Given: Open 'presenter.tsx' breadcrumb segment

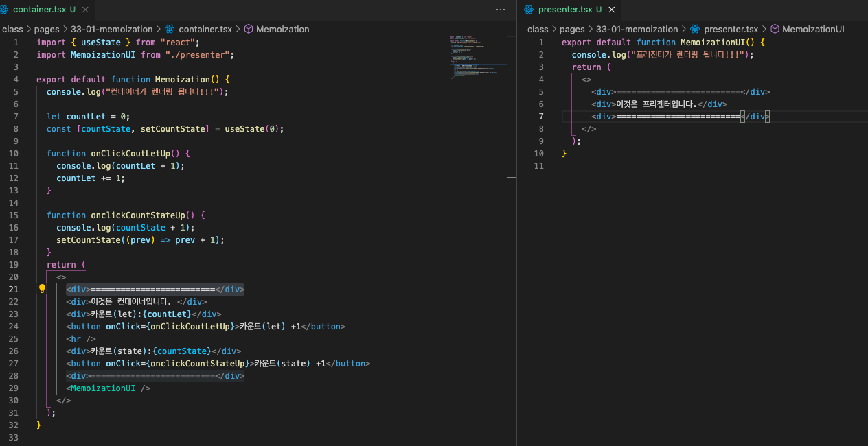Looking at the screenshot, I should (x=731, y=30).
